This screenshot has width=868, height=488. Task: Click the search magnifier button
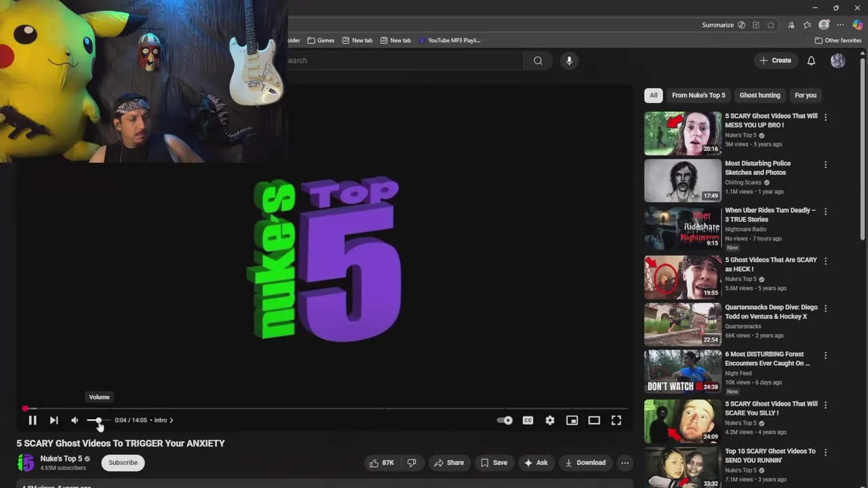538,60
